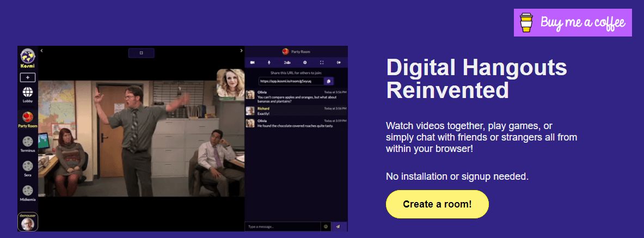This screenshot has width=644, height=238.
Task: Click the select media button above the video
Action: click(x=142, y=53)
